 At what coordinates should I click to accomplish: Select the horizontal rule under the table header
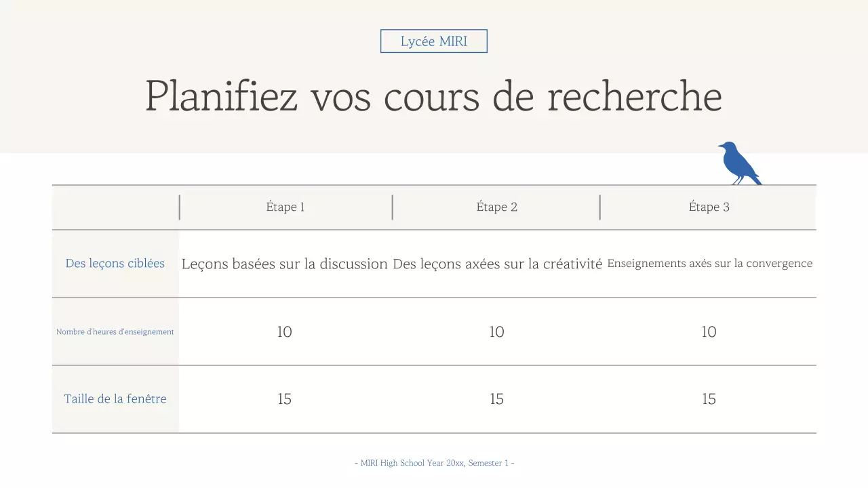(434, 229)
